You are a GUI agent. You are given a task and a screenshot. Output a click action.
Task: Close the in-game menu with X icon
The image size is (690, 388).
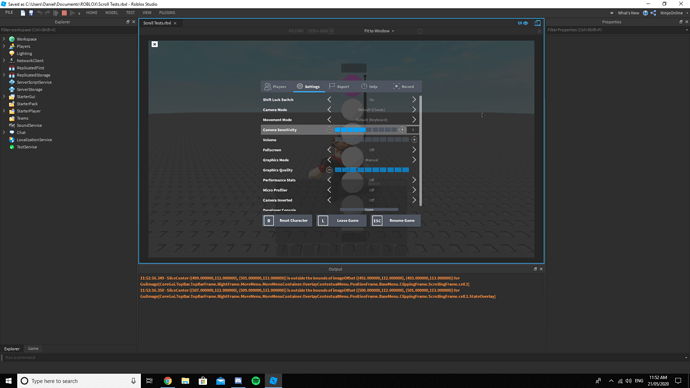[x=154, y=44]
